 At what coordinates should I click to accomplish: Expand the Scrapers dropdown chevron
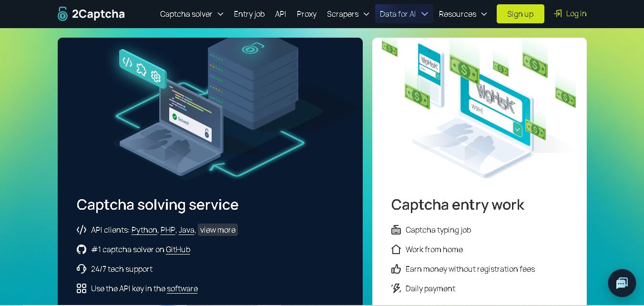click(366, 14)
